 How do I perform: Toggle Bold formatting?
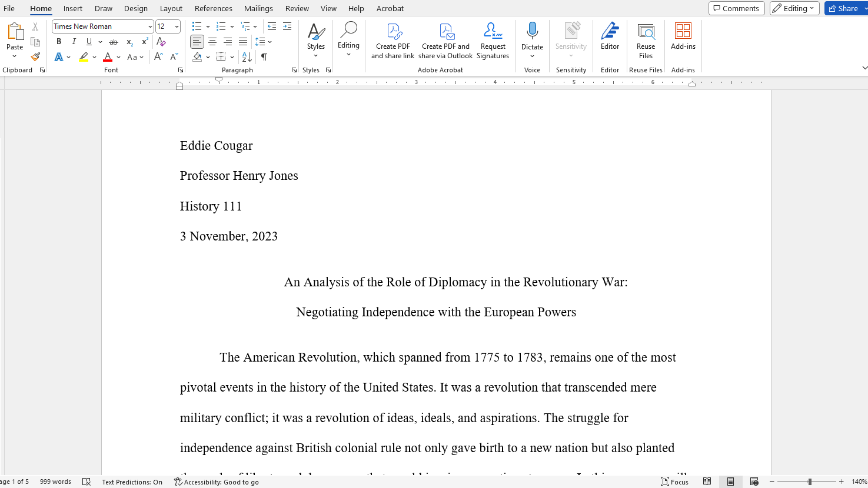pyautogui.click(x=59, y=42)
